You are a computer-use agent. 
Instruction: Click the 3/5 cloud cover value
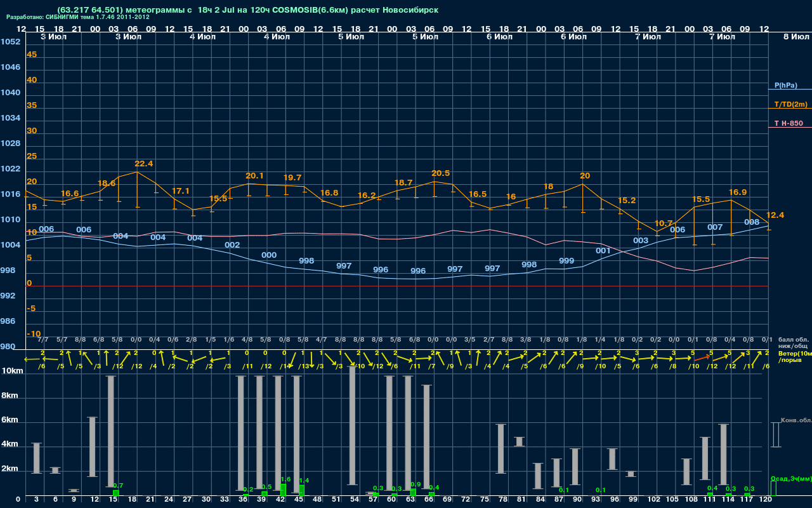click(470, 340)
